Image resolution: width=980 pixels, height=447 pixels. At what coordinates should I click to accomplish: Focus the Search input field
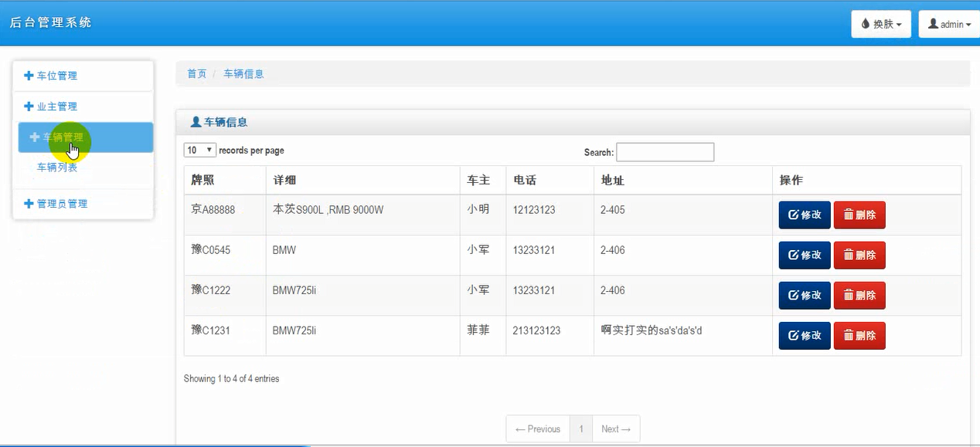[665, 152]
